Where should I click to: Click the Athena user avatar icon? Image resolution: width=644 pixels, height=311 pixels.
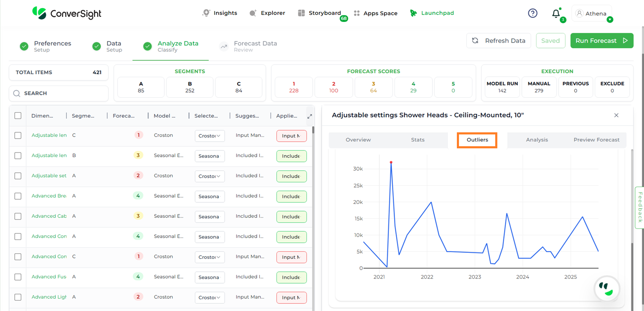point(580,13)
